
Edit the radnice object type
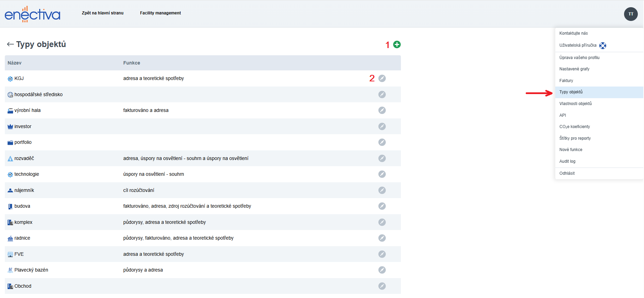(382, 238)
